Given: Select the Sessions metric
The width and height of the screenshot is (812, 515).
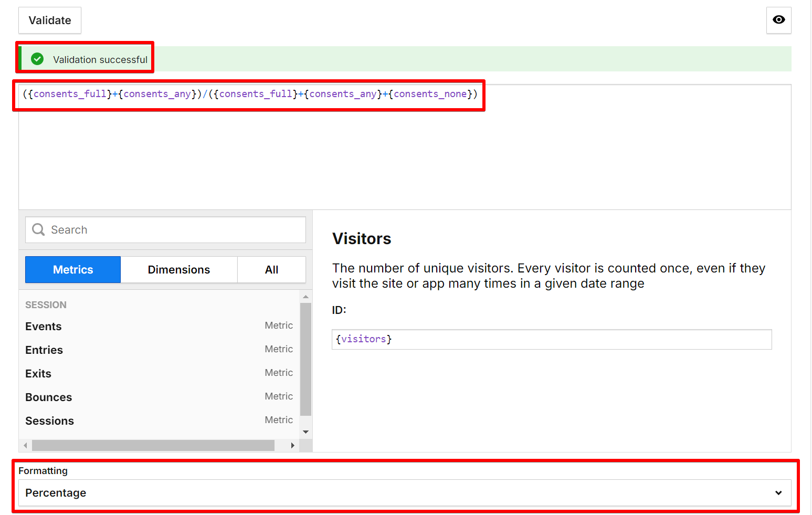Looking at the screenshot, I should pos(49,421).
